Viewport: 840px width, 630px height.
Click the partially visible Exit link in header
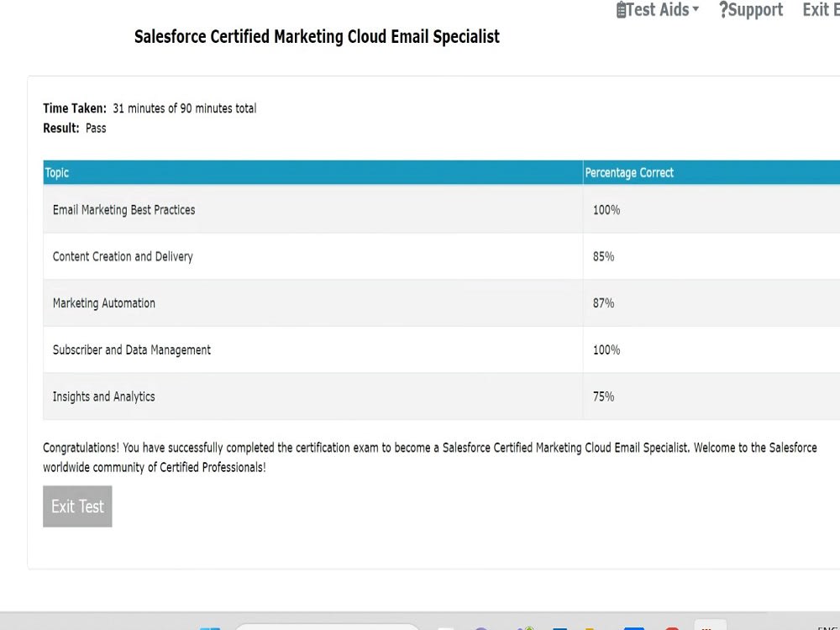(821, 9)
